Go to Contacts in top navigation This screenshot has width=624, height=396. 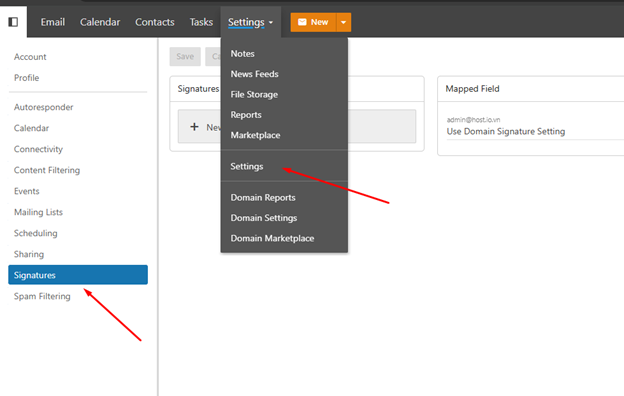point(155,22)
